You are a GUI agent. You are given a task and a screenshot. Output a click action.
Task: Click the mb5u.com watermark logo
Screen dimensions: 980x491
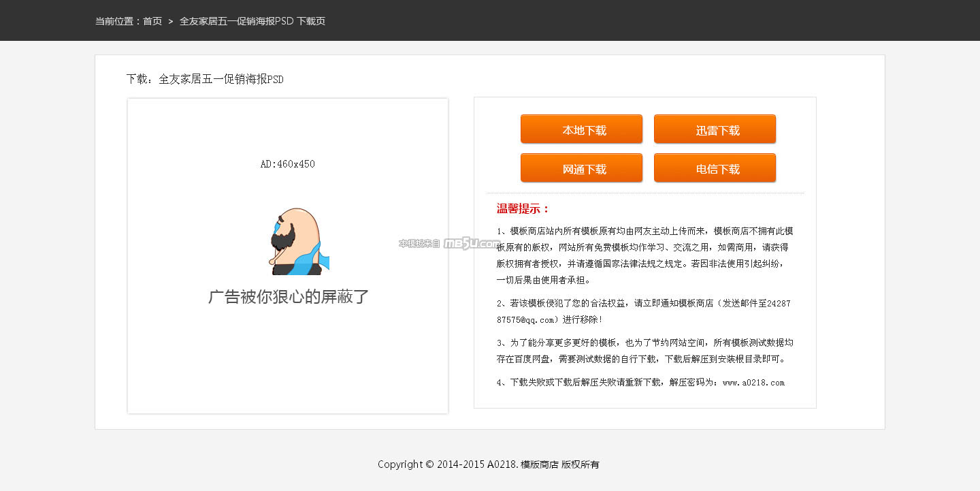coord(471,243)
